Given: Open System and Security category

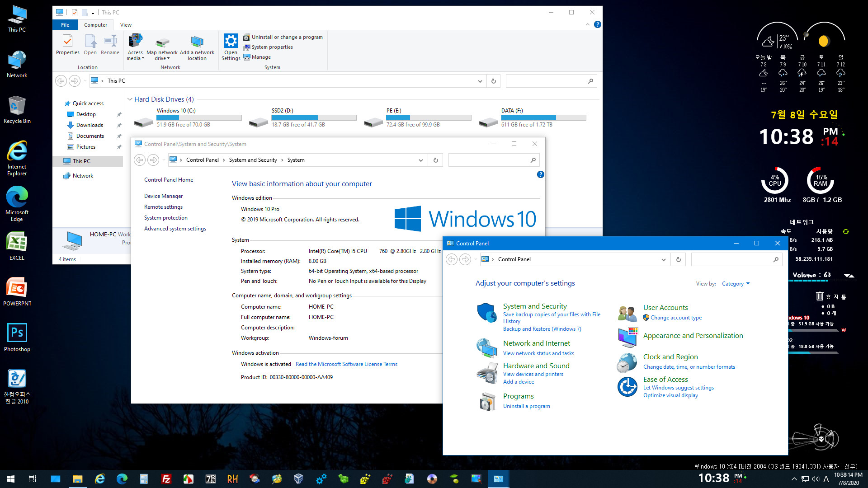Looking at the screenshot, I should (x=535, y=306).
